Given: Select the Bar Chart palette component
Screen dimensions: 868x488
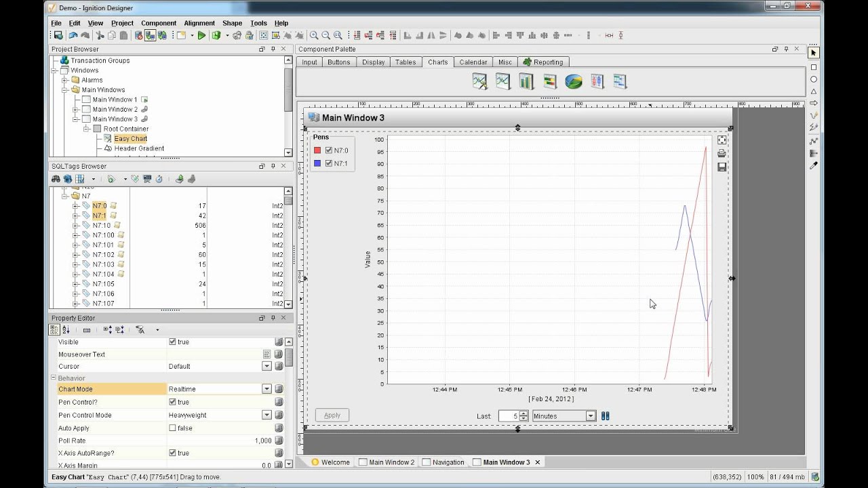Looking at the screenshot, I should coord(526,81).
